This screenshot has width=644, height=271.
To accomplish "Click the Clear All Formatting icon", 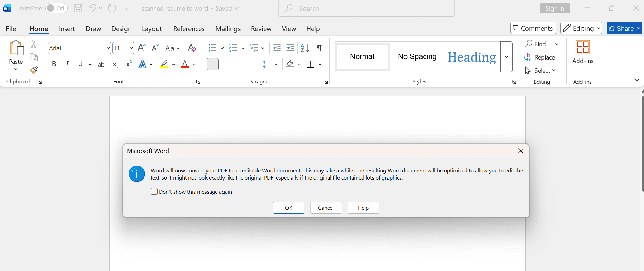I will pos(192,48).
